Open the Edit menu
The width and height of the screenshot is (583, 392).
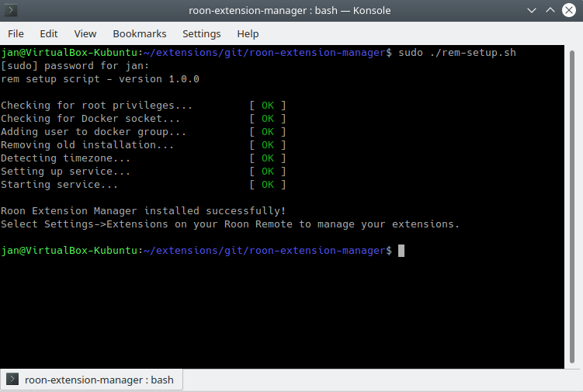[49, 34]
